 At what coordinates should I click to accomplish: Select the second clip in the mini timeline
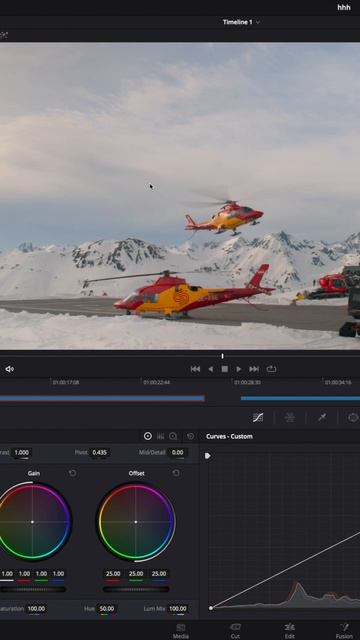300,398
